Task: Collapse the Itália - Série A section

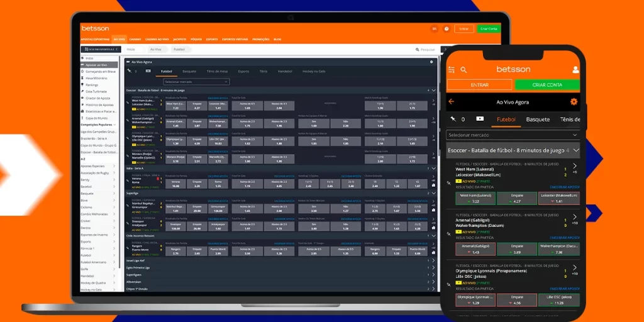Action: coord(433,168)
